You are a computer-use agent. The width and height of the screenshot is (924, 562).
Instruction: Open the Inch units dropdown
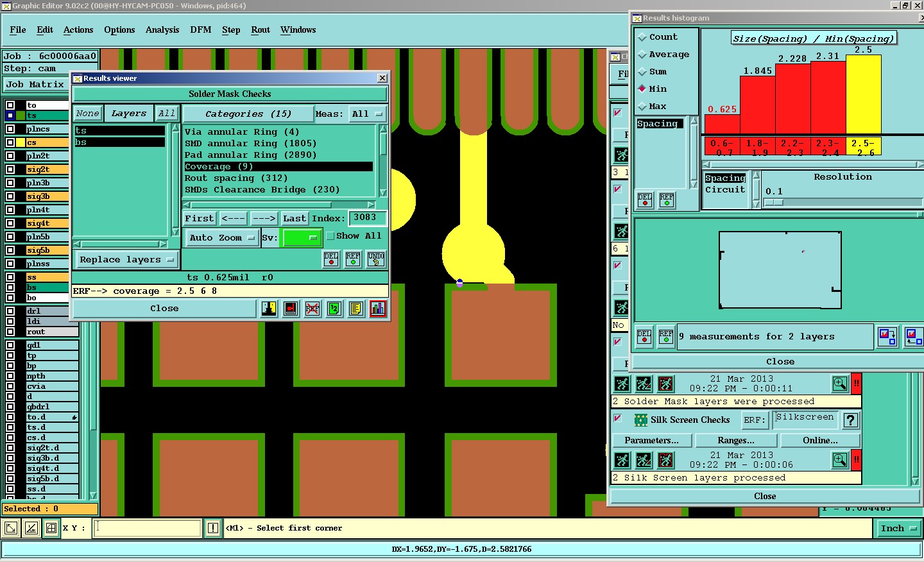pyautogui.click(x=899, y=528)
